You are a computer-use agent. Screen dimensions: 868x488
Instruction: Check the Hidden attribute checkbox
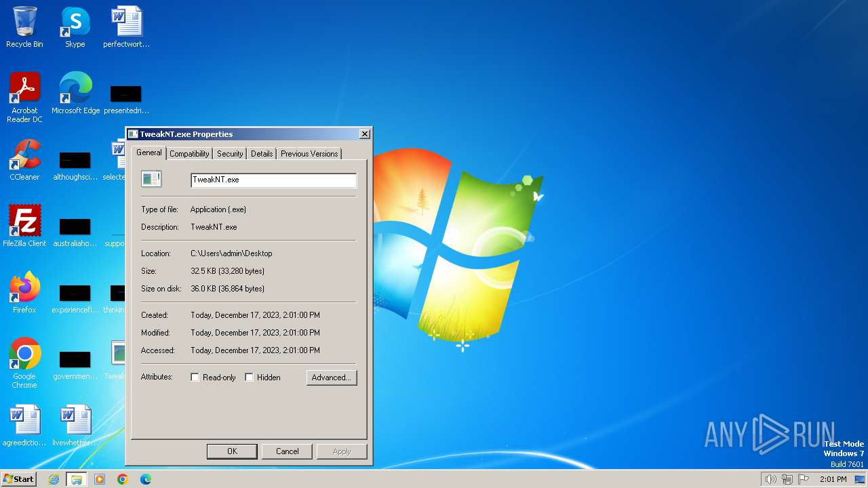coord(249,378)
